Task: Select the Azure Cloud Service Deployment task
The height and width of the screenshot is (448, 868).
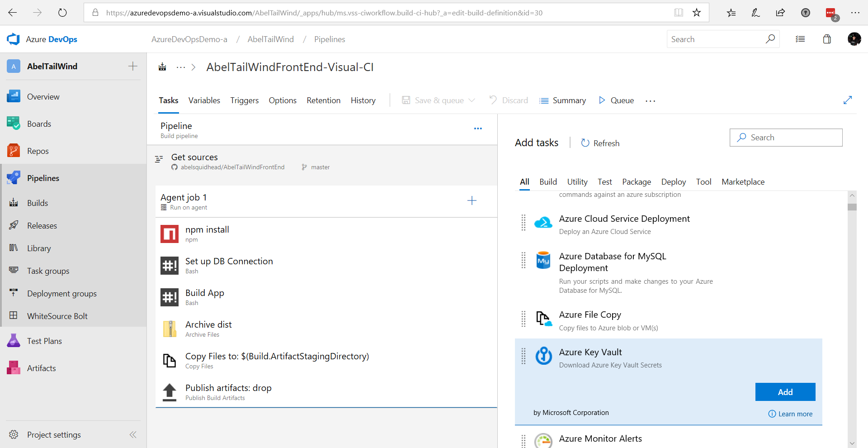Action: 669,224
